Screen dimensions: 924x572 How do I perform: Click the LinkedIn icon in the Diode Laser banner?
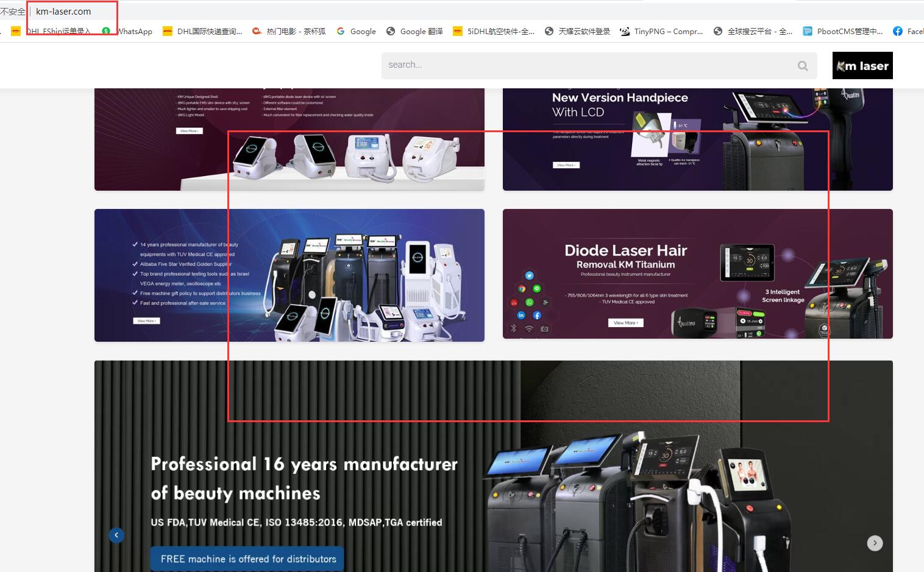pos(521,315)
